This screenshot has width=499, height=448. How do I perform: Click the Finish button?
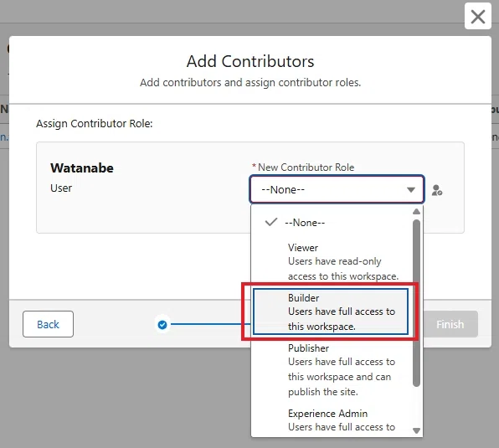tap(450, 324)
